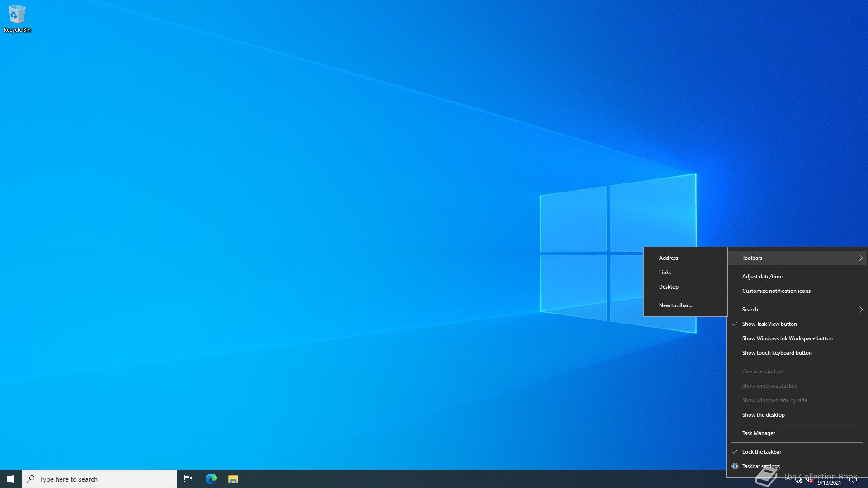Open the Recycle Bin desktop icon
Image resolution: width=868 pixels, height=488 pixels.
coord(17,19)
